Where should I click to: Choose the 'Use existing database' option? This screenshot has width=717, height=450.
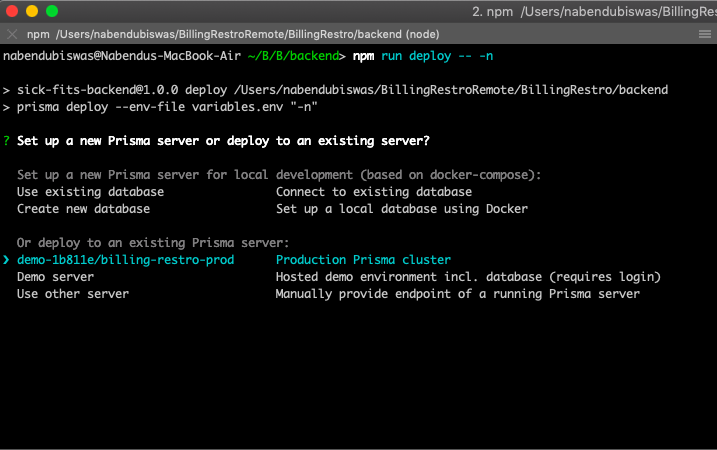(x=91, y=192)
